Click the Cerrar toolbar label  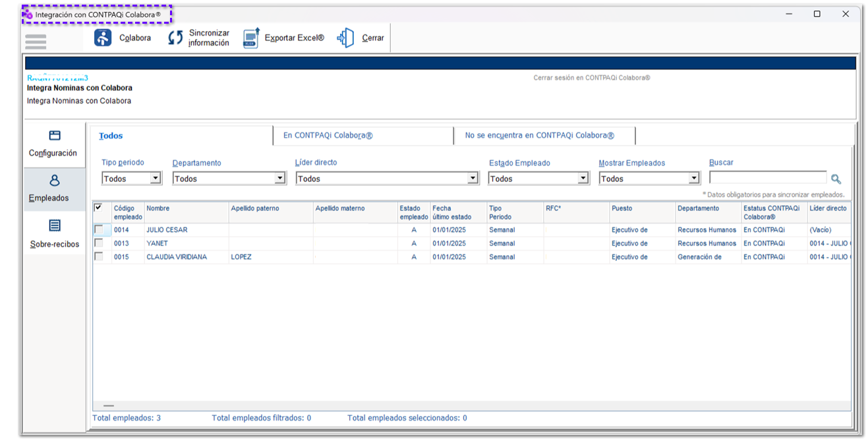click(373, 38)
